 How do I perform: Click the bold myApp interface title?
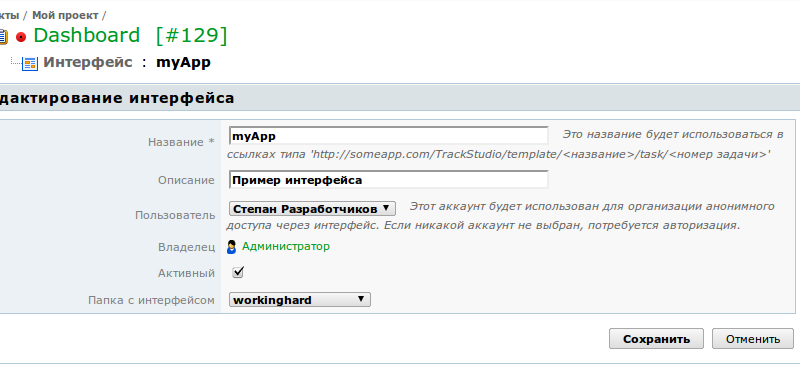183,63
